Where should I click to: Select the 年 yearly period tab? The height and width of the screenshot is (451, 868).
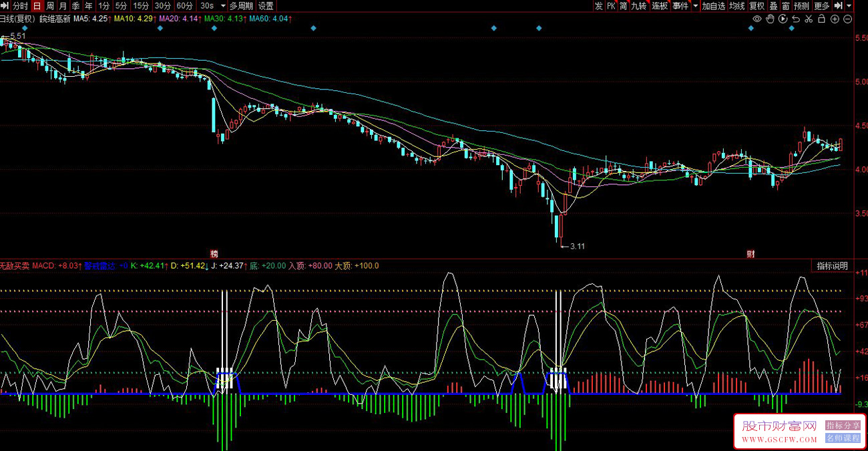[x=88, y=5]
